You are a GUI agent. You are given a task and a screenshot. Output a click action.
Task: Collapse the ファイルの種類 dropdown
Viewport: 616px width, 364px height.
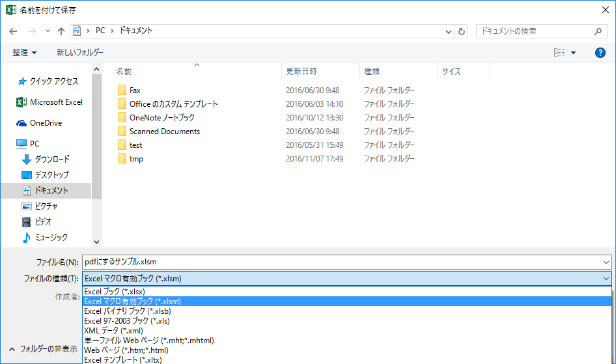coord(606,279)
